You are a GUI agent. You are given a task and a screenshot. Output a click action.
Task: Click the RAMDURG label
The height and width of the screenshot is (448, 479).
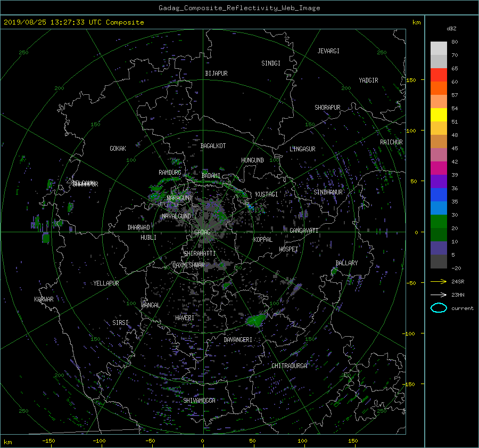click(x=170, y=173)
